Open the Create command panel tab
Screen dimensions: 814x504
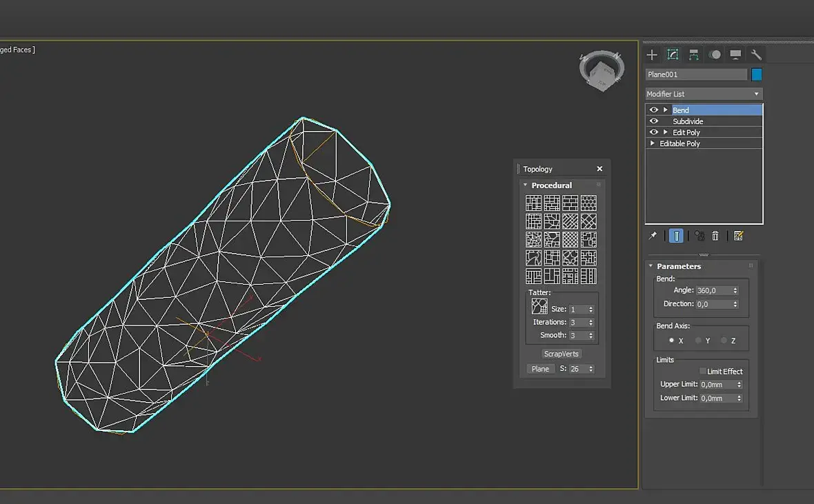point(652,54)
